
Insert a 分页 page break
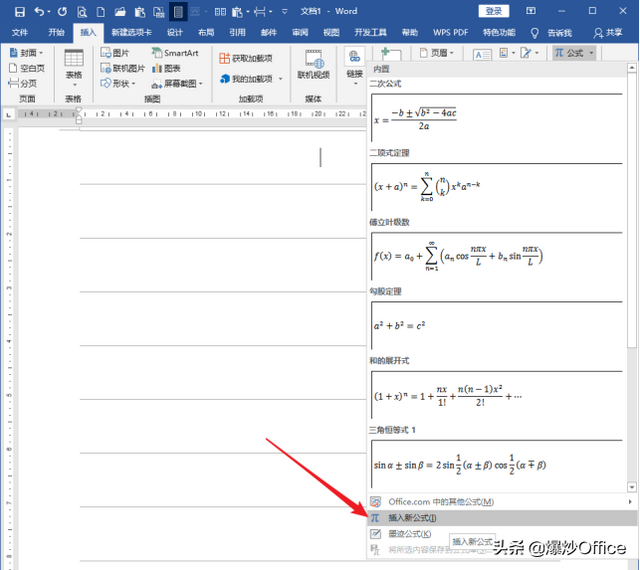point(23,84)
